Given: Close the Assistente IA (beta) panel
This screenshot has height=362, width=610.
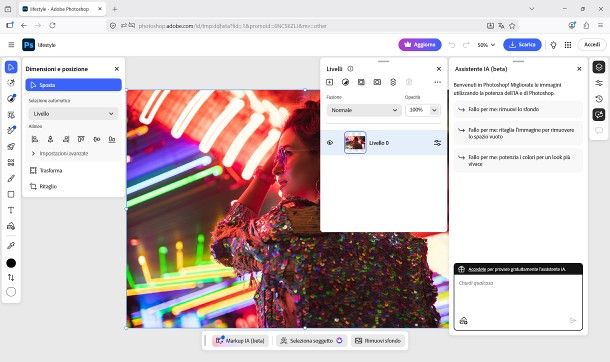Looking at the screenshot, I should (579, 69).
